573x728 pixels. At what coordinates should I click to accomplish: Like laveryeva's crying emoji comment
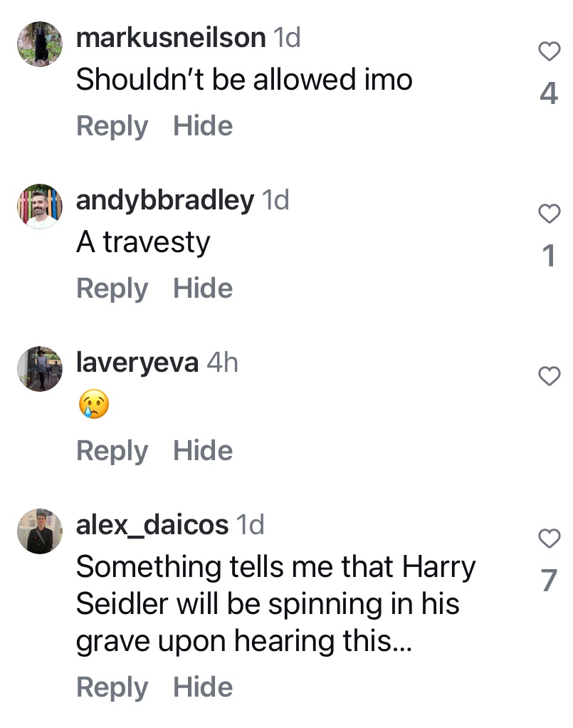click(x=548, y=376)
